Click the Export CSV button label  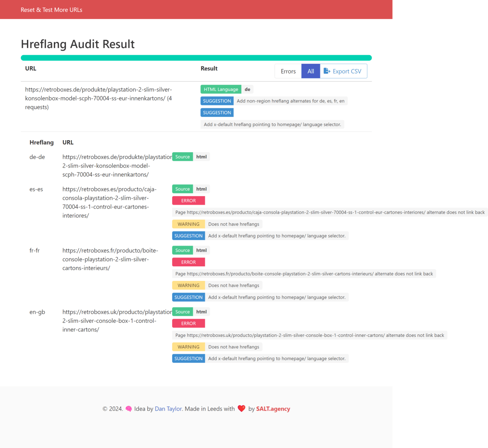point(347,71)
